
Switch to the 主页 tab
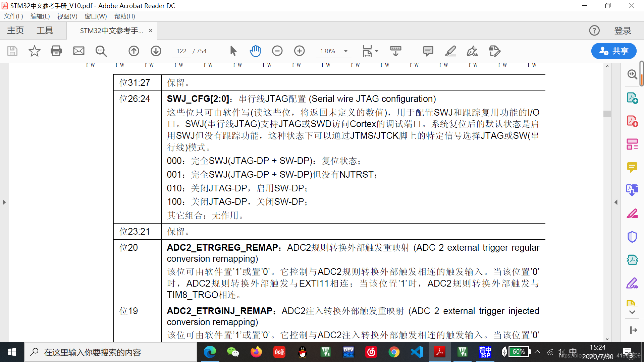[15, 31]
